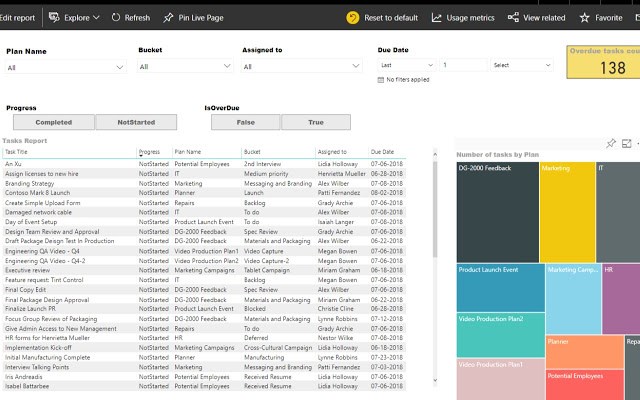Select the orange Planner treemap tile
The height and width of the screenshot is (400, 640).
click(x=584, y=352)
